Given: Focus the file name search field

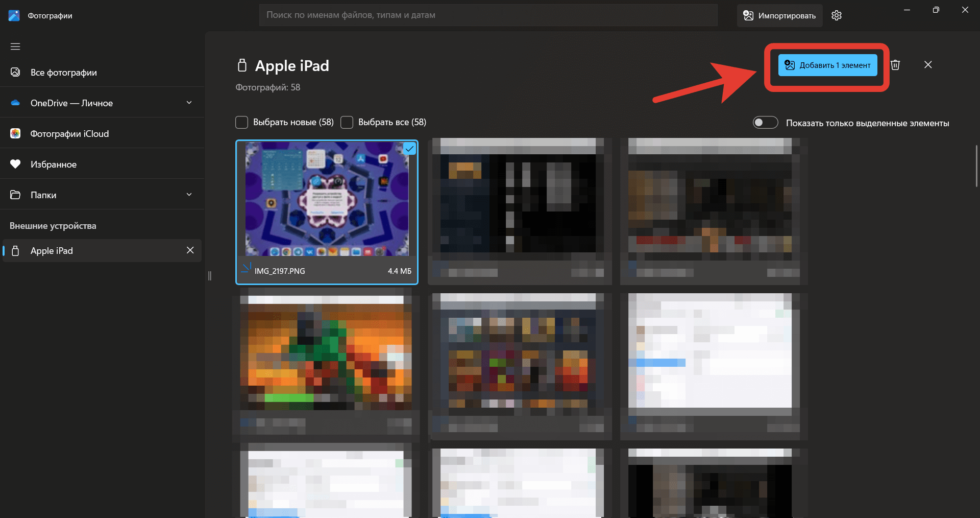Looking at the screenshot, I should (488, 15).
